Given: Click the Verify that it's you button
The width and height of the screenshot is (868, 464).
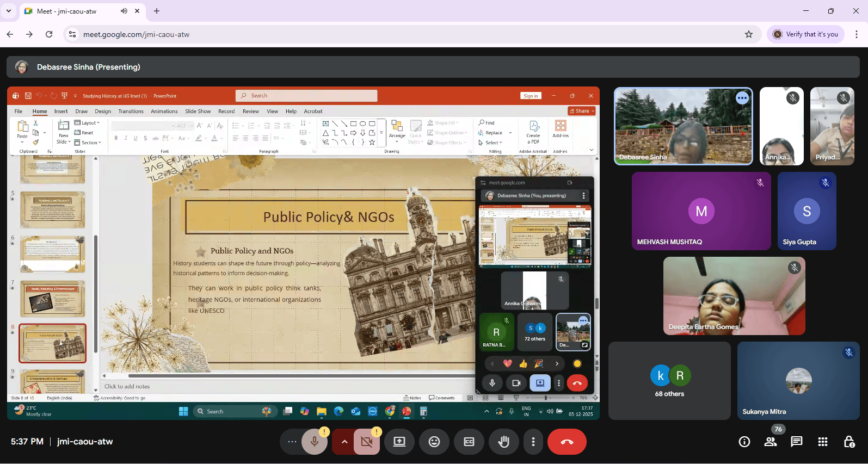Looking at the screenshot, I should pos(805,34).
